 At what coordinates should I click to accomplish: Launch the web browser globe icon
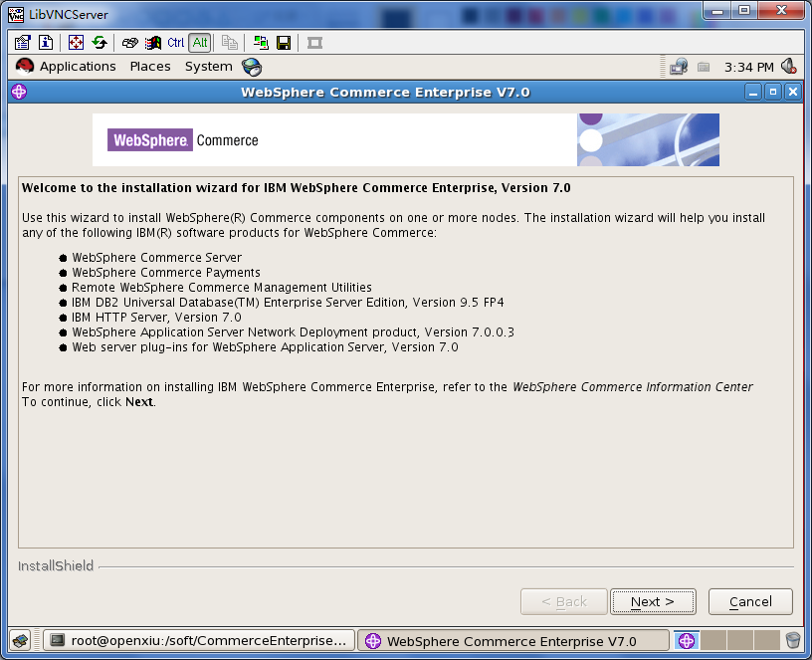pos(252,67)
